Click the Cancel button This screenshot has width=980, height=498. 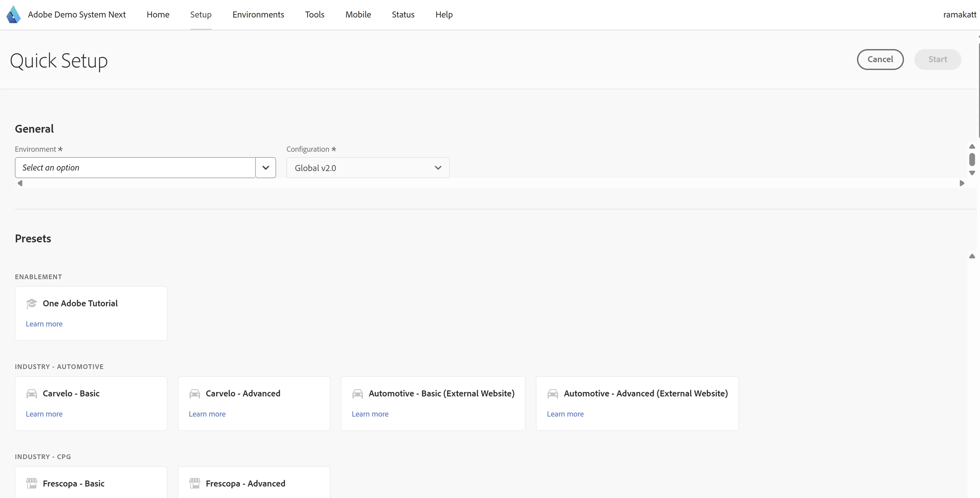click(880, 59)
